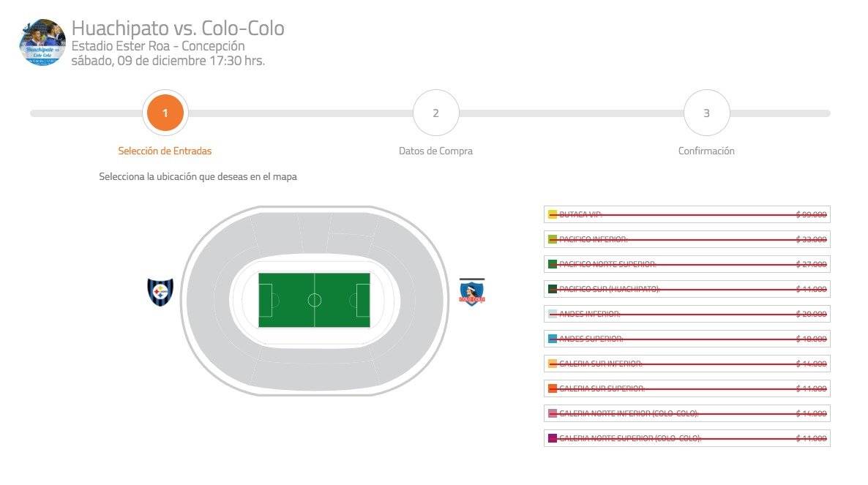Select the BUTACA VIP price row
The image size is (868, 485).
click(x=687, y=214)
